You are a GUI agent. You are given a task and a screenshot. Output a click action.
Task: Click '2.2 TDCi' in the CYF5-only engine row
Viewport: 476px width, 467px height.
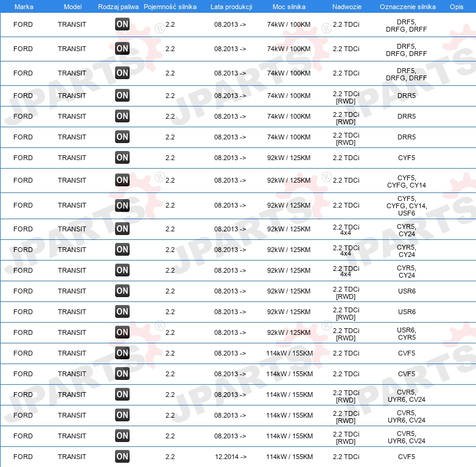(x=346, y=158)
